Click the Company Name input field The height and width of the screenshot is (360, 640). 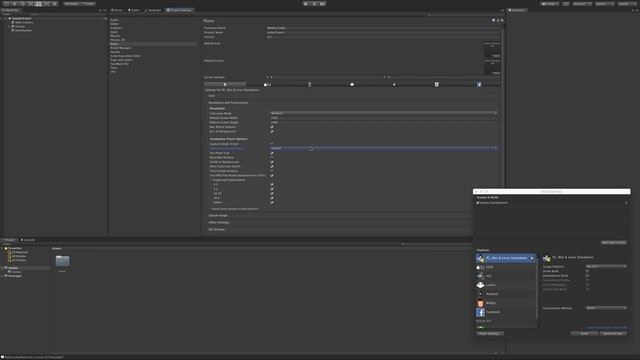point(383,28)
